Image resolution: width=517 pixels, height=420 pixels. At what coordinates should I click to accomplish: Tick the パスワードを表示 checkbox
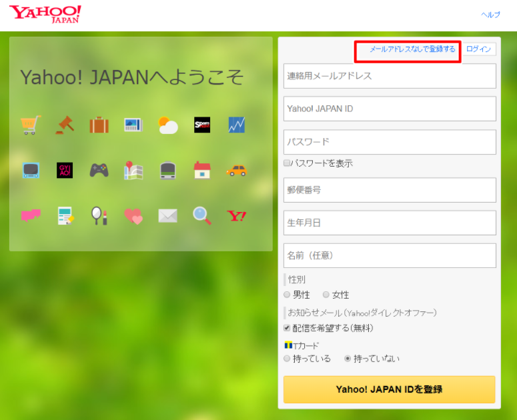[287, 163]
